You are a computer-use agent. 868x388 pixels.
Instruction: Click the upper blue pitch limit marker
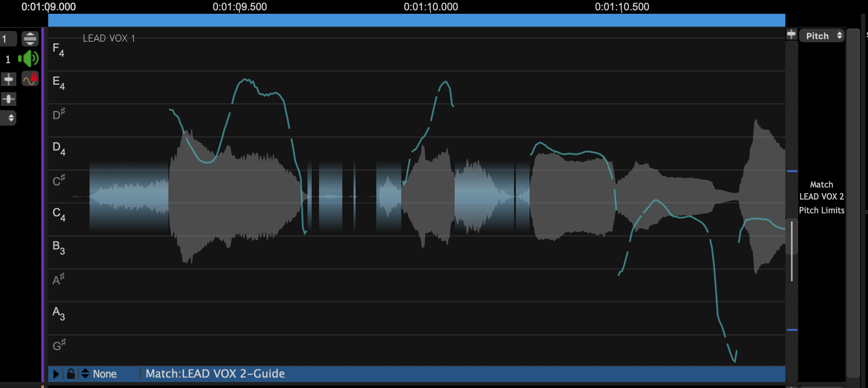792,171
